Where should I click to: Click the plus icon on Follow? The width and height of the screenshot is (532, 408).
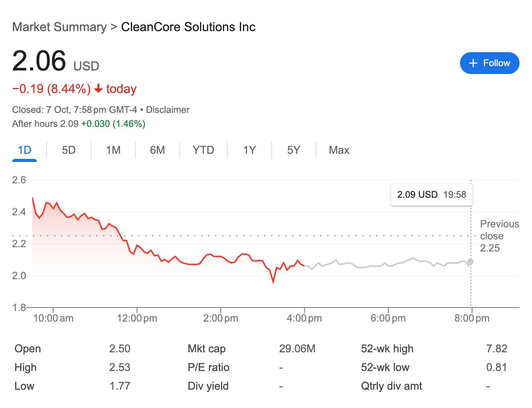(473, 63)
